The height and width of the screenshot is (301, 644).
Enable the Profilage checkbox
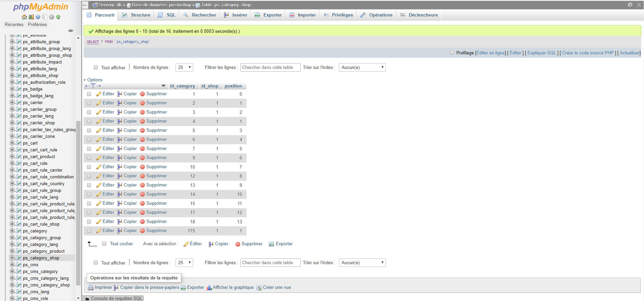452,53
